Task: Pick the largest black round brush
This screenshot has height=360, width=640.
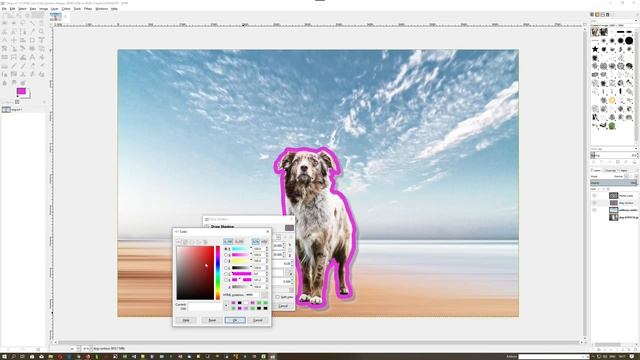Action: pos(629,40)
